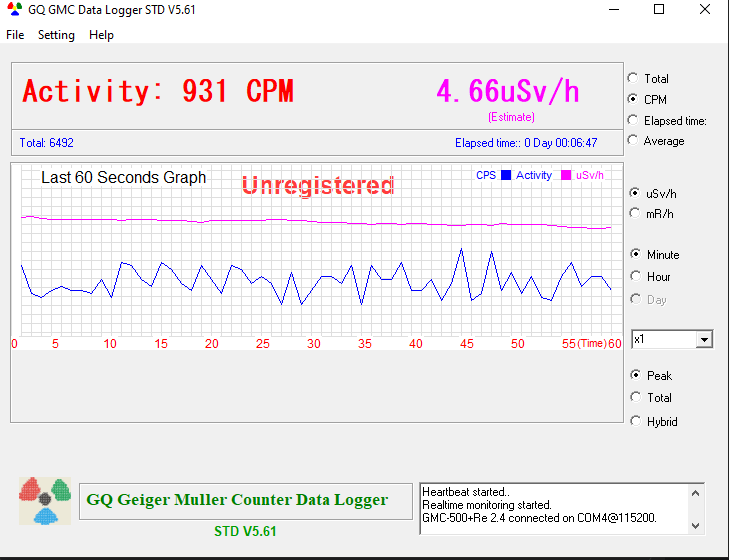Select the Minute graph range radio button
This screenshot has width=729, height=560.
click(x=636, y=254)
